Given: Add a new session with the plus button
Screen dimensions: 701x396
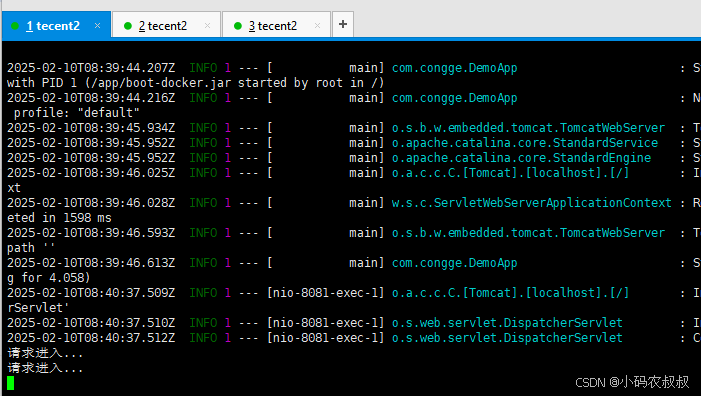Looking at the screenshot, I should (343, 24).
